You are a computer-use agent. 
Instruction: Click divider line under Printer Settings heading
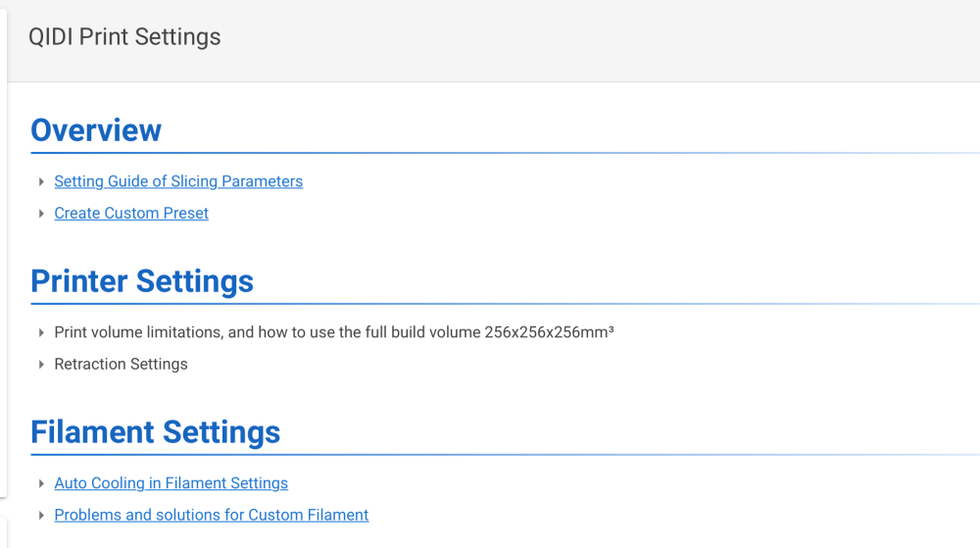point(490,304)
